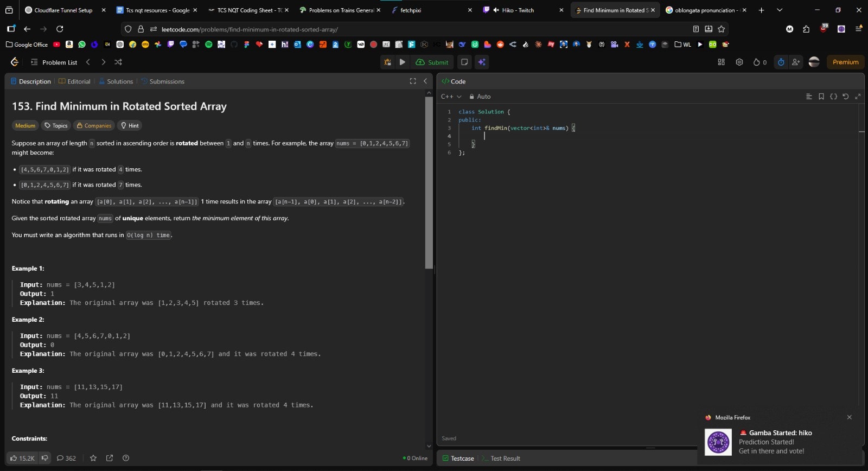Format code using the curly braces icon
This screenshot has width=868, height=471.
[x=833, y=97]
